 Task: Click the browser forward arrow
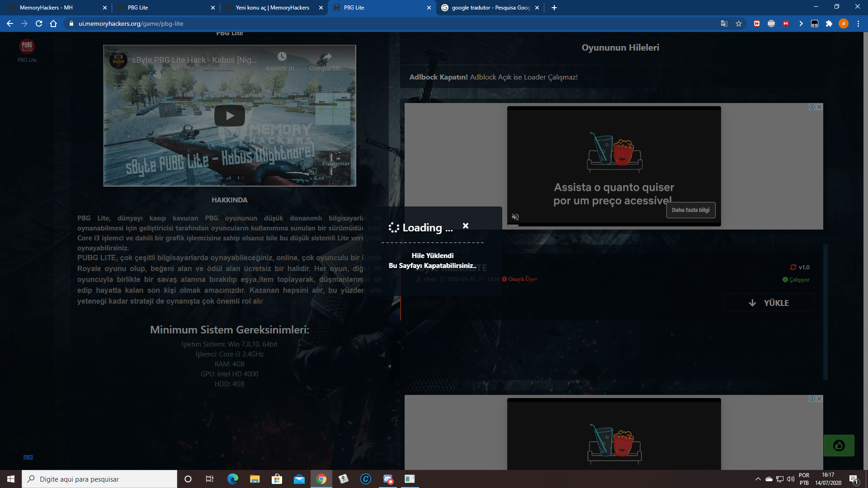point(24,23)
